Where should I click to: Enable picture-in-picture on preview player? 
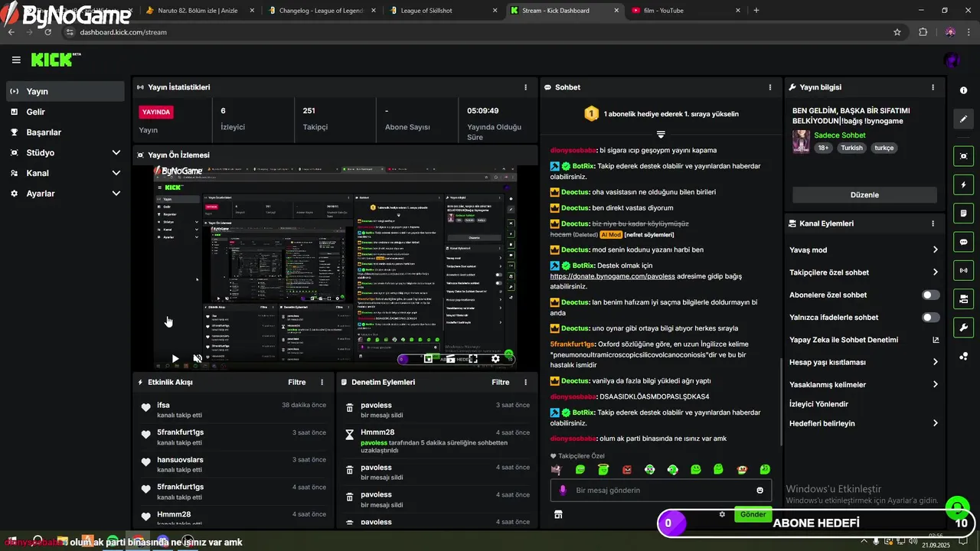pos(429,358)
